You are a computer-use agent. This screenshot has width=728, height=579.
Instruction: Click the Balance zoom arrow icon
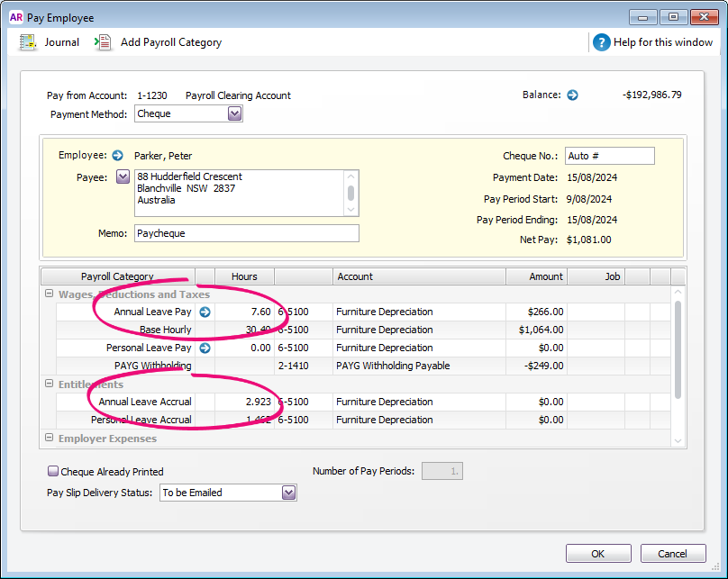pos(572,95)
